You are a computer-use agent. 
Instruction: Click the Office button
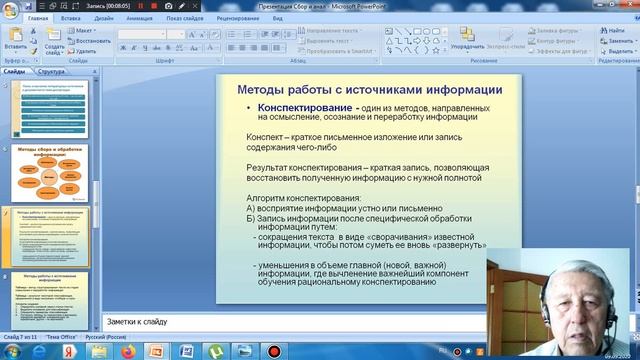pos(10,10)
